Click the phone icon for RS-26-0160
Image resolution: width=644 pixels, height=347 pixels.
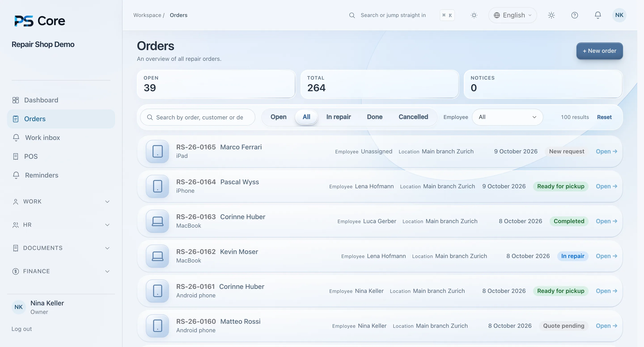(x=157, y=326)
